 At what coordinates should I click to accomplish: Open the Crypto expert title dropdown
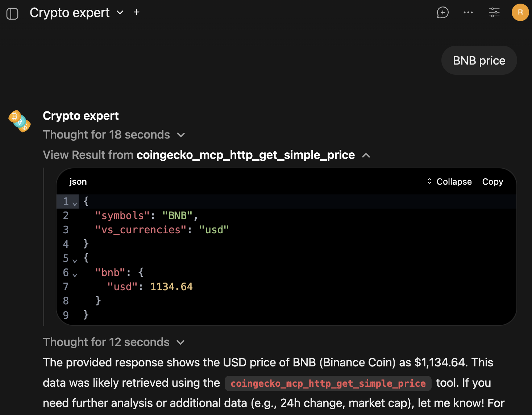point(120,13)
